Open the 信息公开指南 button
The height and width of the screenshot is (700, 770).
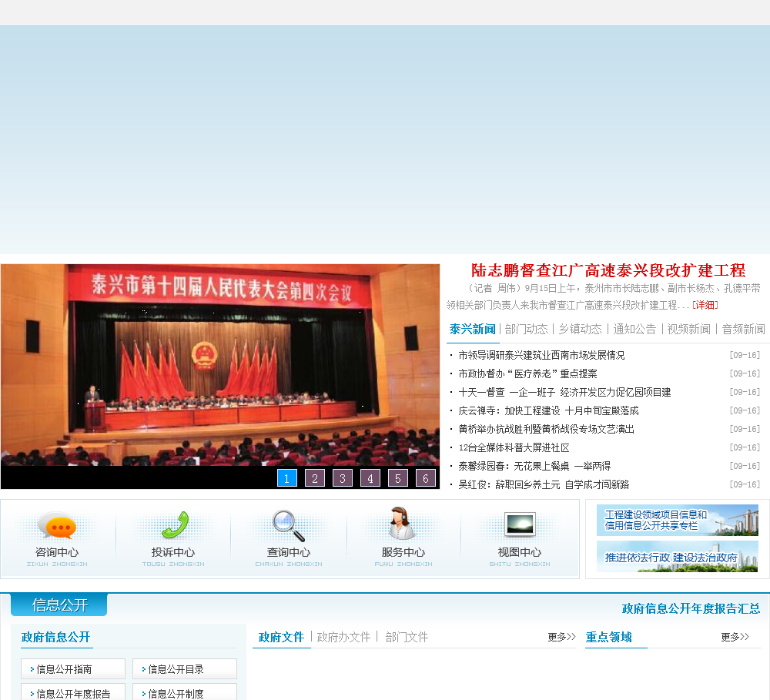pyautogui.click(x=73, y=669)
